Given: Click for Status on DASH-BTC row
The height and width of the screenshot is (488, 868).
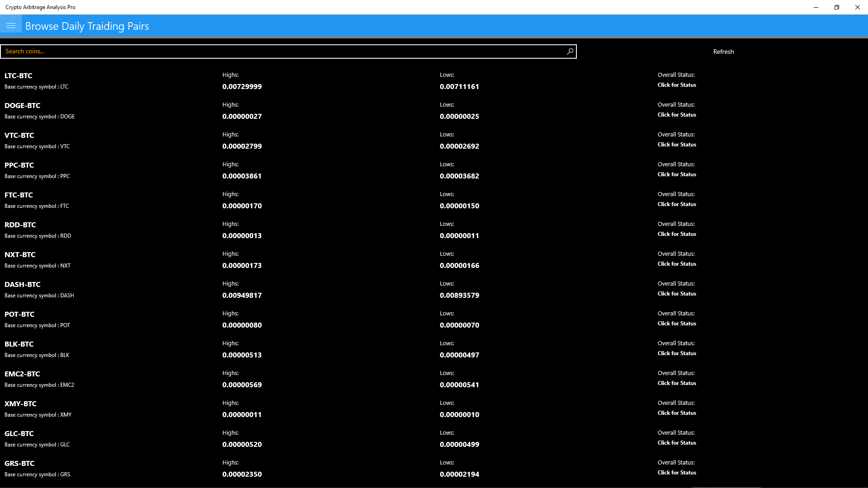Looking at the screenshot, I should pyautogui.click(x=676, y=294).
